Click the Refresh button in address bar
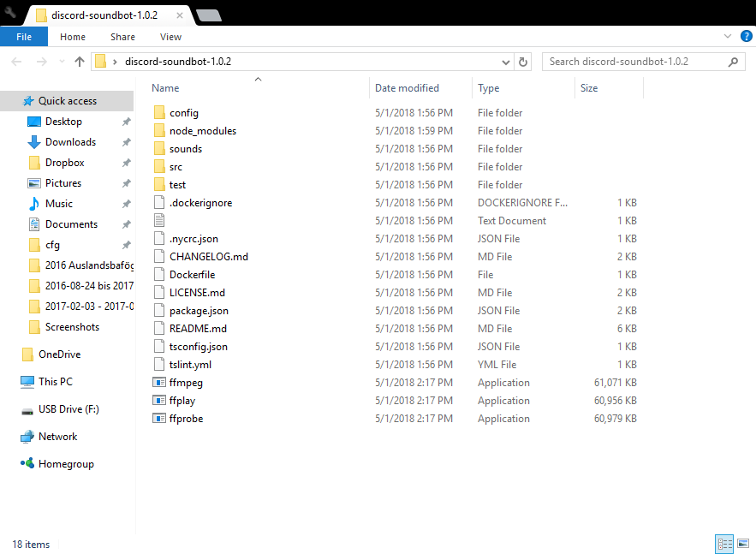This screenshot has height=554, width=756. coord(522,62)
